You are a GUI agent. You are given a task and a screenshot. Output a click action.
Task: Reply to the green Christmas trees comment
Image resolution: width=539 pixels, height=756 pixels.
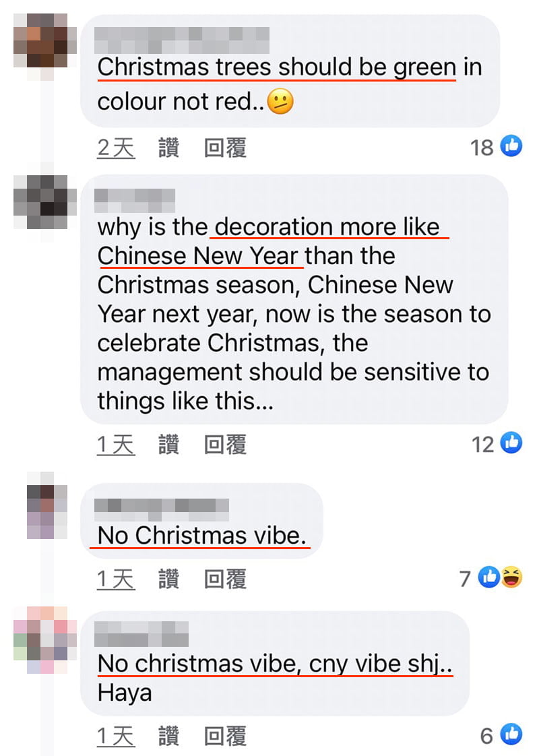coord(225,148)
